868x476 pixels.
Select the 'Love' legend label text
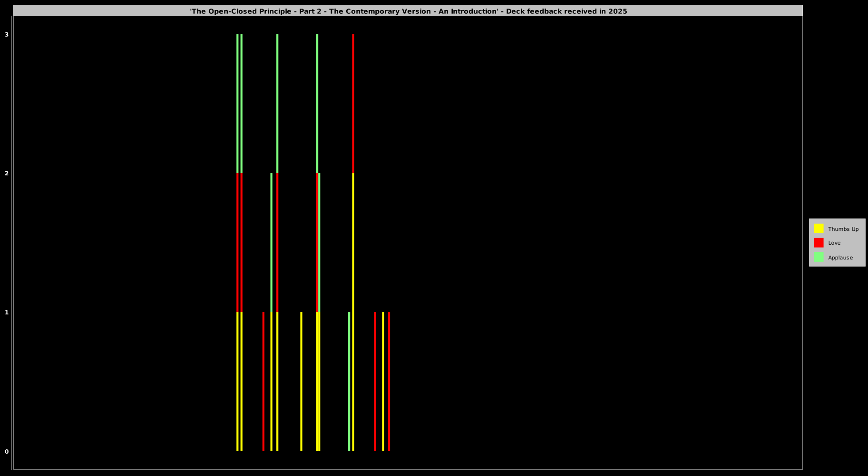click(x=834, y=243)
